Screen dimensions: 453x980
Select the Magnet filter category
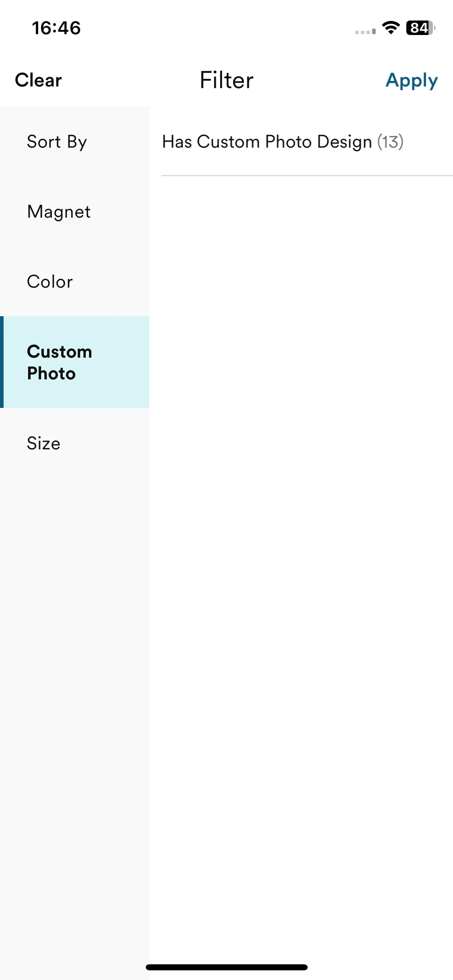[74, 212]
